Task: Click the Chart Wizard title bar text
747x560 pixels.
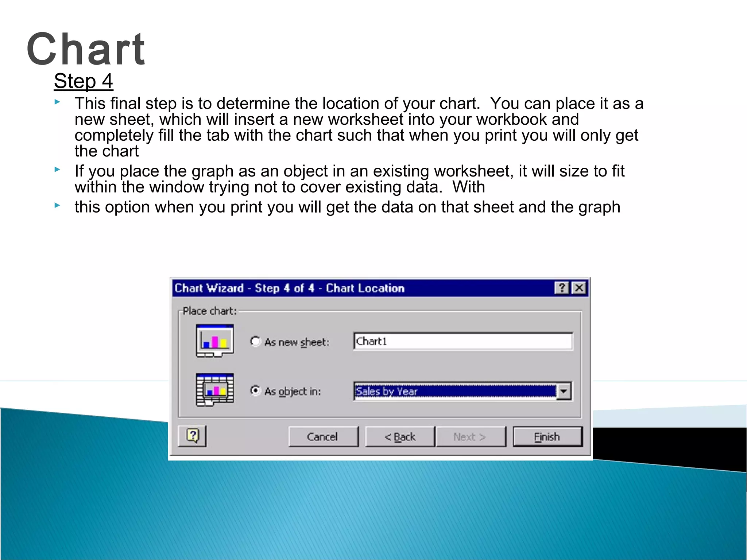Action: pos(289,288)
